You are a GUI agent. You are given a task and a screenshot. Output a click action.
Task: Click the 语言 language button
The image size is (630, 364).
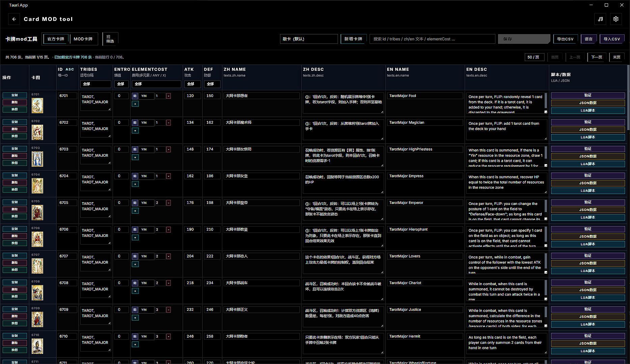click(x=589, y=39)
